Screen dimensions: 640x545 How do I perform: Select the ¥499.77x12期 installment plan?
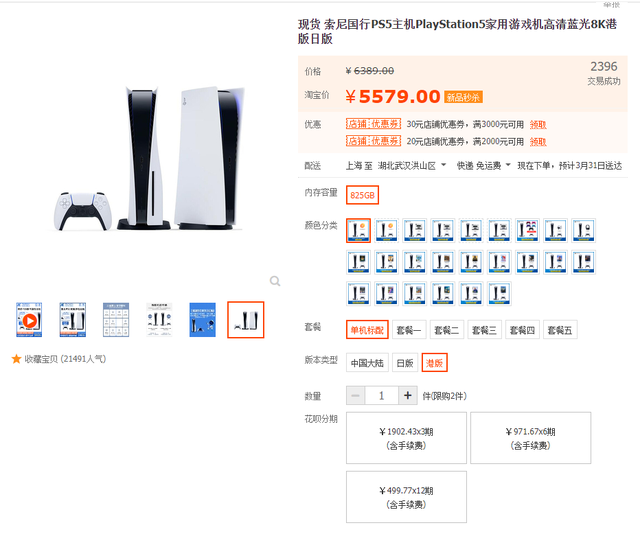pos(406,497)
